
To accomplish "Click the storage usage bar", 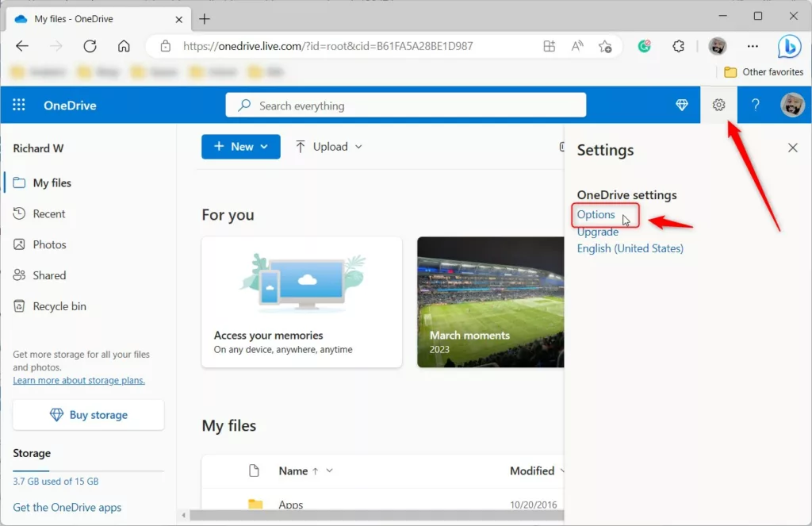I will pyautogui.click(x=89, y=471).
